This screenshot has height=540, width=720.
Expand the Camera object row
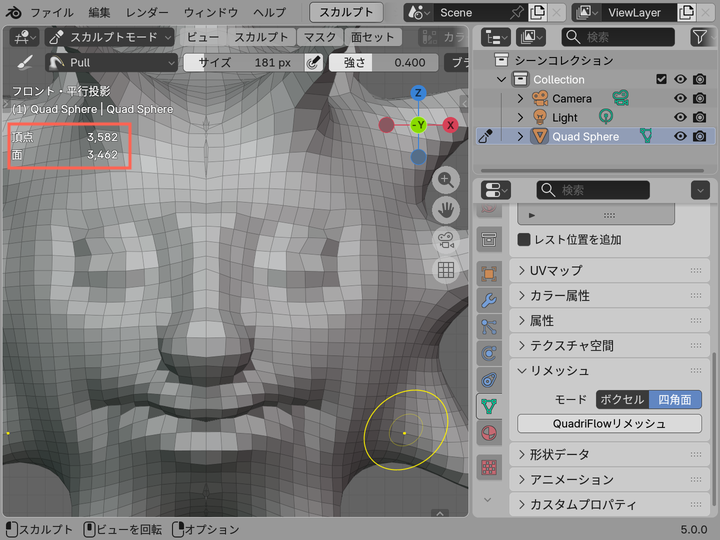(x=520, y=99)
